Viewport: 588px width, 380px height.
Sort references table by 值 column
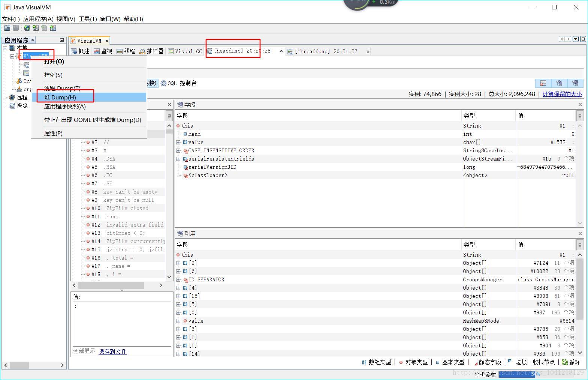coord(546,245)
